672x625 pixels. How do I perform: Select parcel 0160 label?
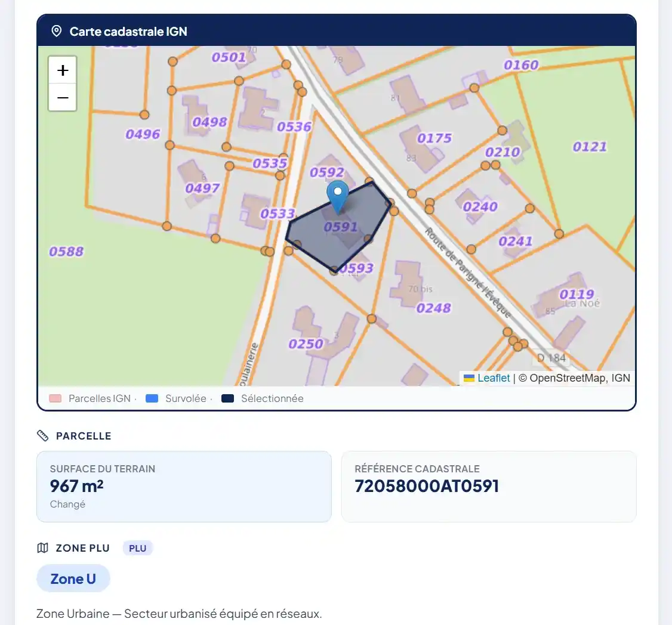(x=521, y=64)
